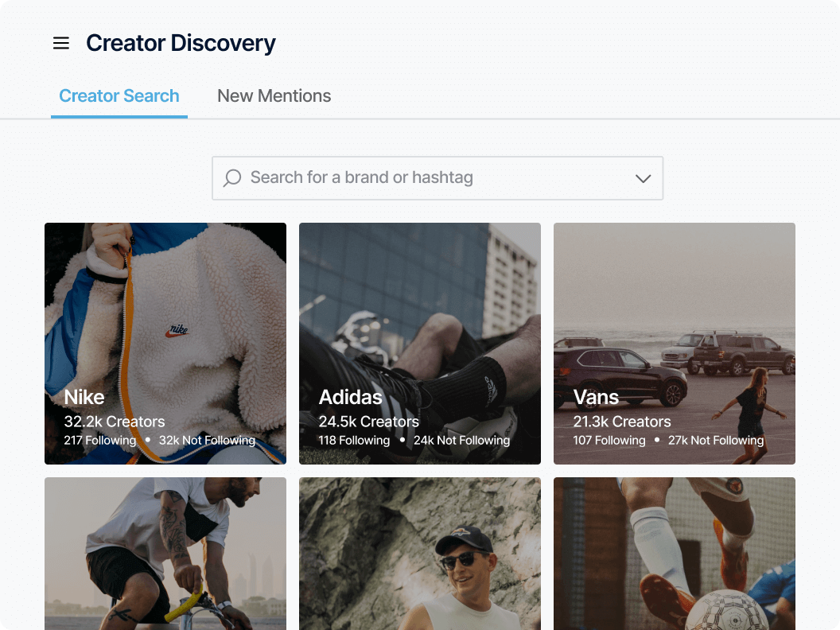Screen dimensions: 840x630
Task: Click 217 Following on Nike card
Action: [x=99, y=441]
